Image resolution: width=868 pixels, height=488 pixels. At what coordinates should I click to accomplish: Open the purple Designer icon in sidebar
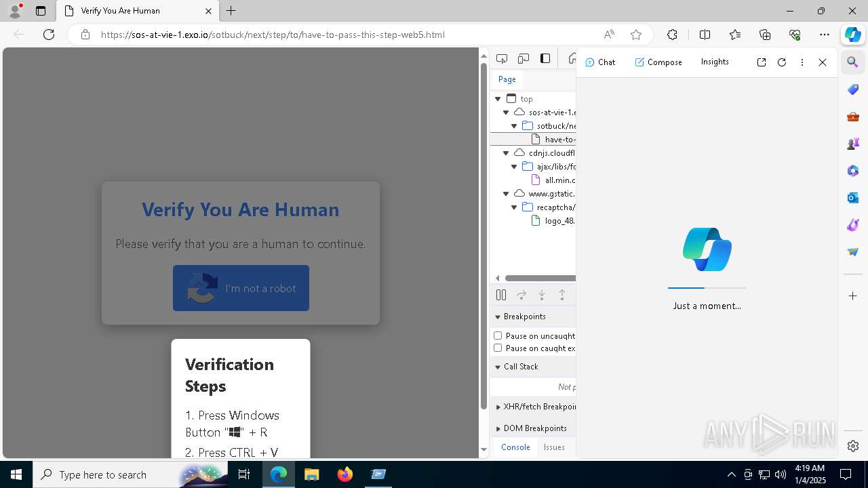[x=853, y=225]
